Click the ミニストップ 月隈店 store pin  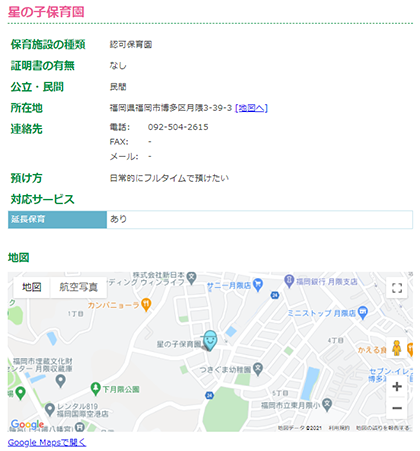(x=363, y=313)
